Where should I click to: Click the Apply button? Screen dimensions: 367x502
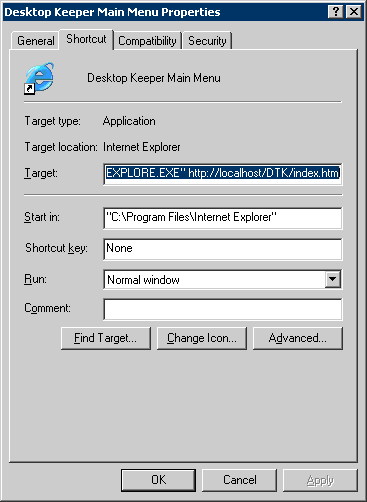[320, 480]
